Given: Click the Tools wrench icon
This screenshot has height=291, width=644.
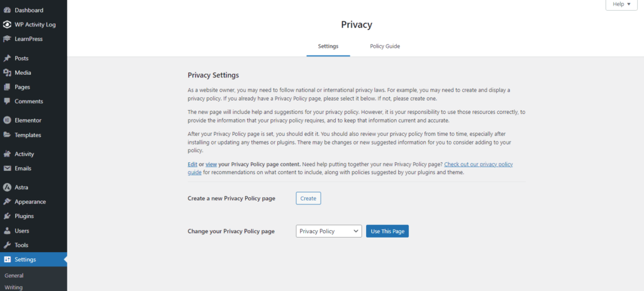Looking at the screenshot, I should pyautogui.click(x=7, y=245).
